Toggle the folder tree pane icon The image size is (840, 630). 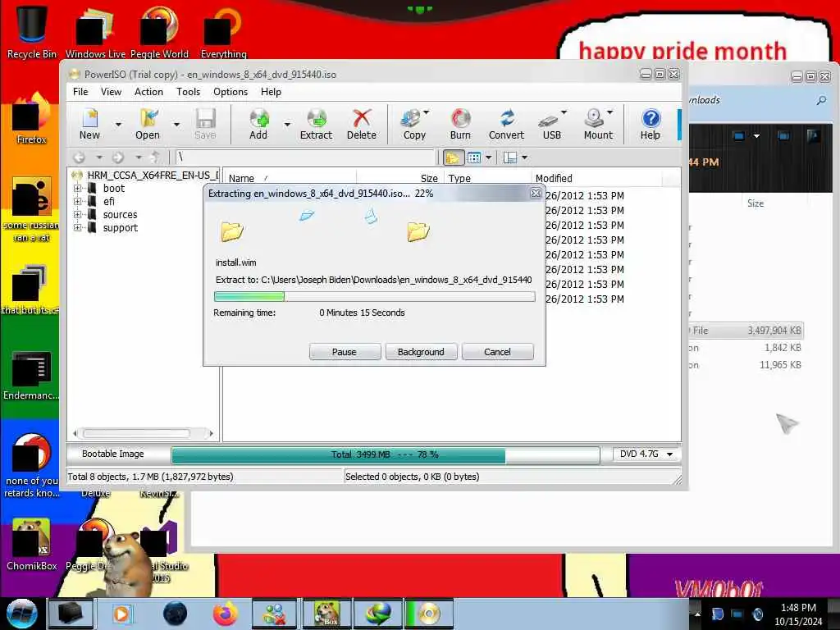point(453,157)
